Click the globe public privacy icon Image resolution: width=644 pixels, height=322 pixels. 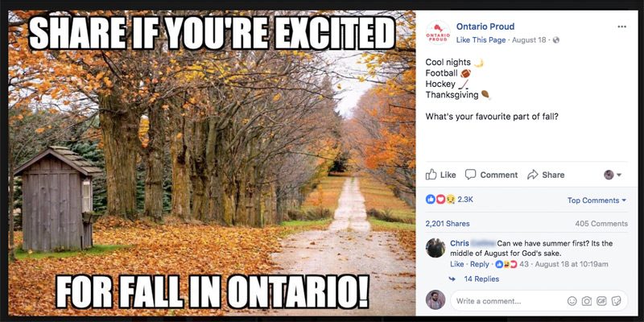556,40
